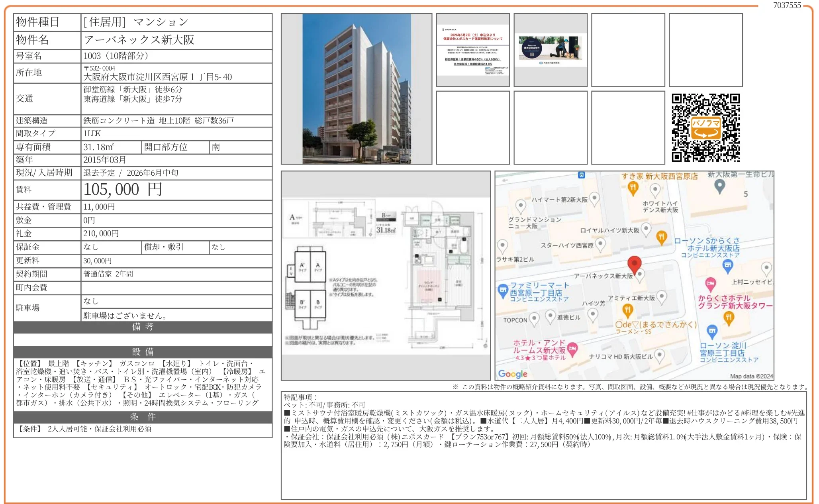Click the Amazon置き配対応物件 banner thumbnail
This screenshot has width=819, height=504.
tap(551, 50)
